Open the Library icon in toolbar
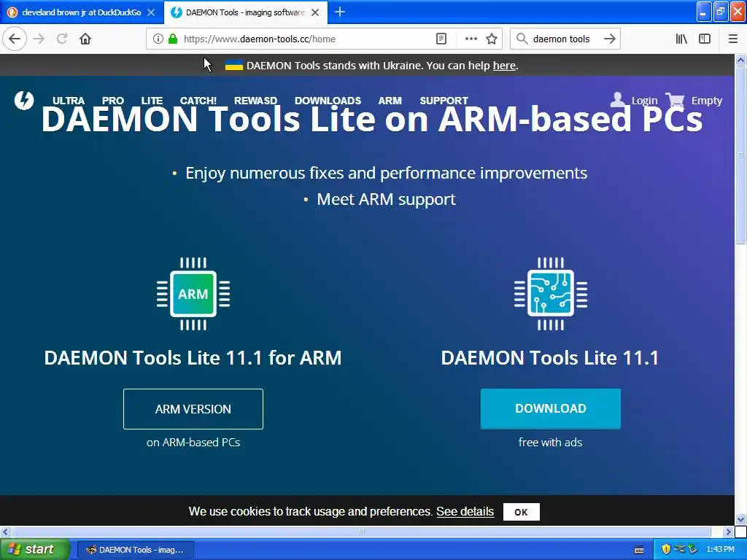 coord(681,39)
